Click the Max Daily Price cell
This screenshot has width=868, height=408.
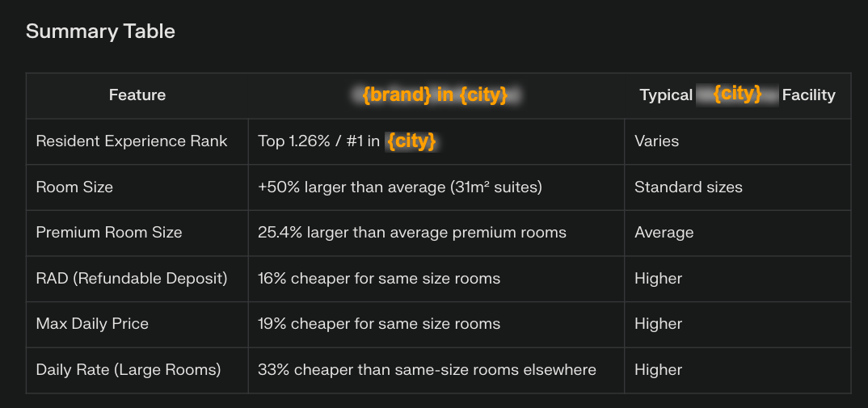coord(92,324)
